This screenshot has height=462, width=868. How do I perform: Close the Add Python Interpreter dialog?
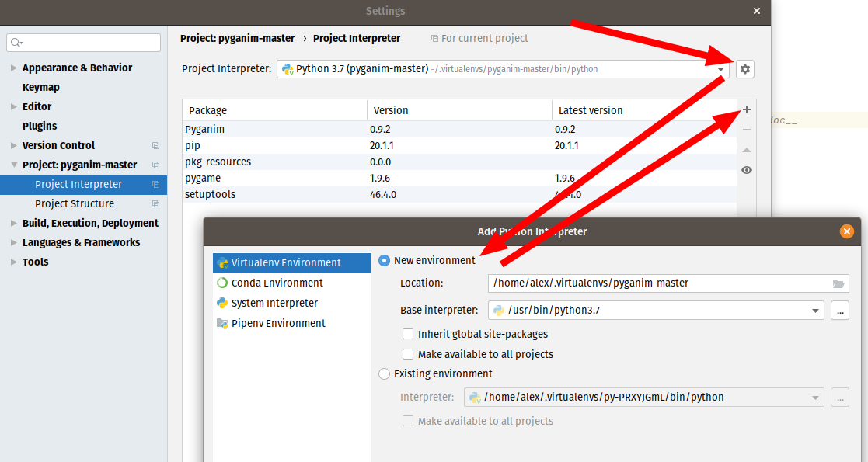pyautogui.click(x=846, y=231)
